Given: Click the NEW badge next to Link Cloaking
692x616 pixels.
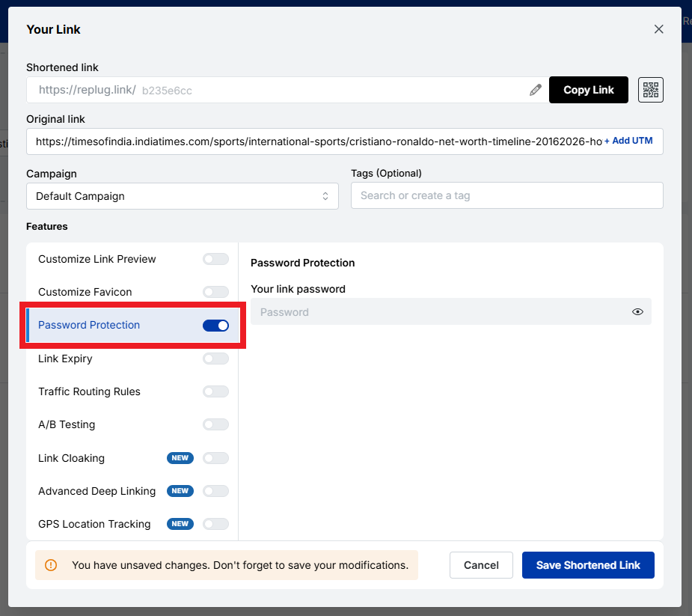Looking at the screenshot, I should pos(180,457).
